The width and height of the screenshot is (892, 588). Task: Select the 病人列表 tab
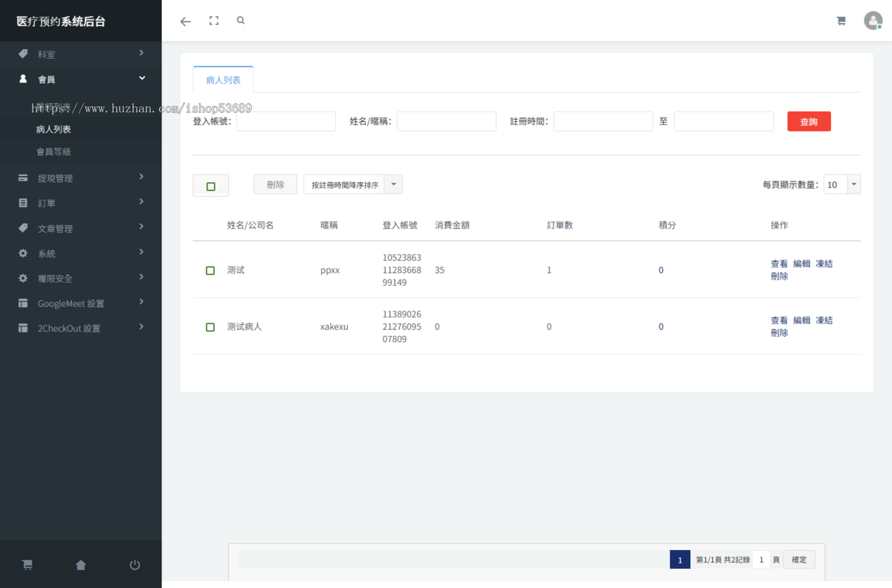(223, 80)
